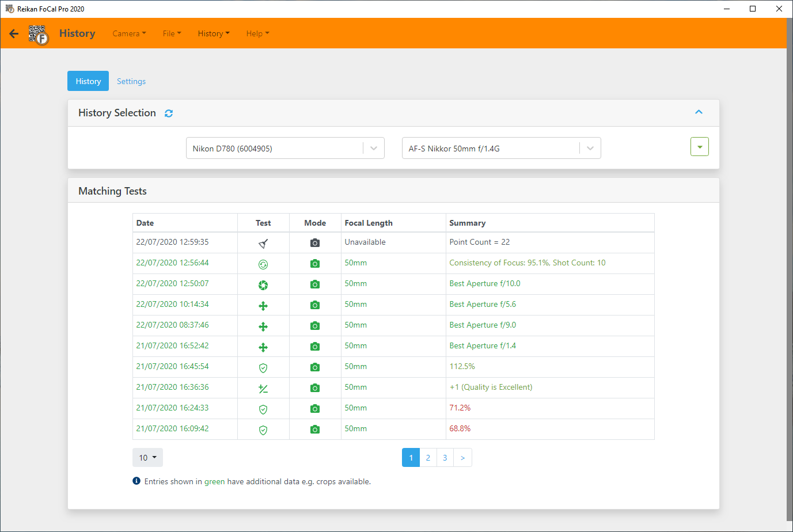Click the 'Best Aperture f/5.6' summary
Viewport: 793px width, 532px height.
click(483, 304)
